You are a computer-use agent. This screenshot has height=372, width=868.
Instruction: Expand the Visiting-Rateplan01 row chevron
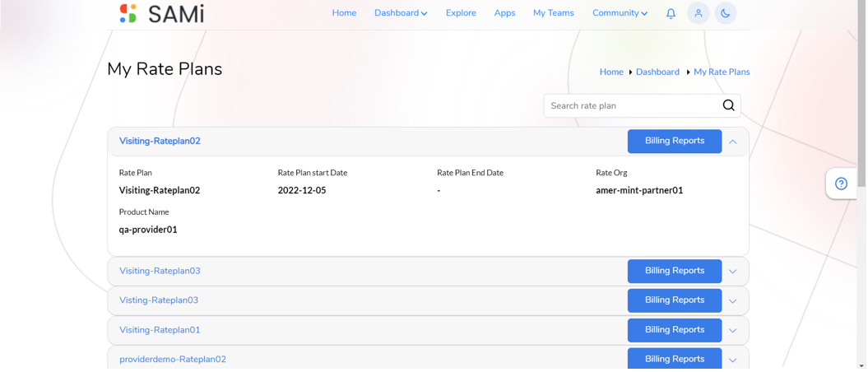pos(733,331)
